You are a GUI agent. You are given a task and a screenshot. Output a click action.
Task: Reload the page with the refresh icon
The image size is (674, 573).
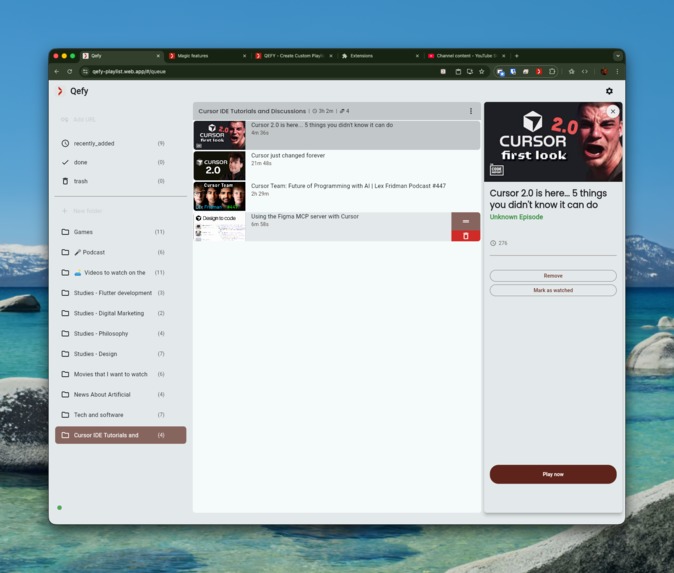coord(70,71)
